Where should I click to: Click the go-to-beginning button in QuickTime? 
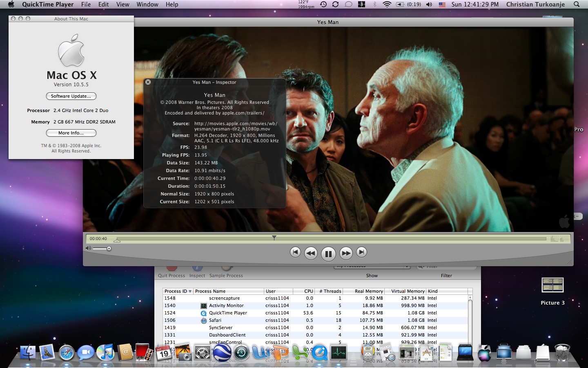[x=295, y=252]
